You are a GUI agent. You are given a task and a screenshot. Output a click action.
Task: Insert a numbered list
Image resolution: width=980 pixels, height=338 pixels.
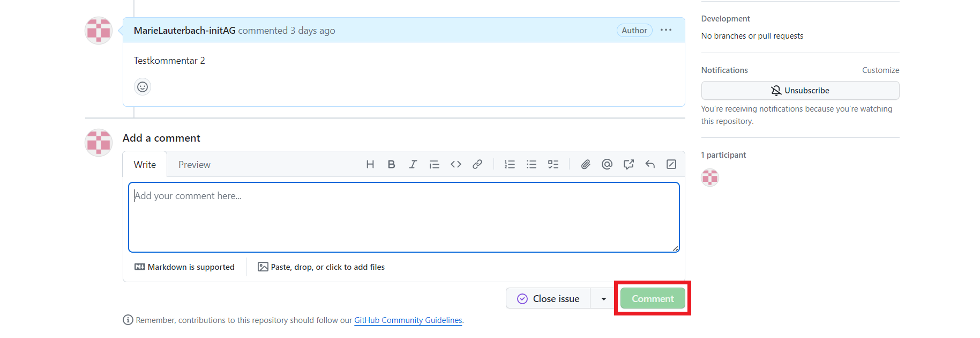coord(510,164)
